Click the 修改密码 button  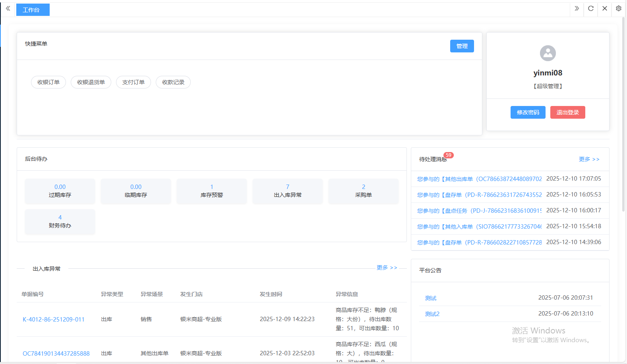[x=528, y=112]
